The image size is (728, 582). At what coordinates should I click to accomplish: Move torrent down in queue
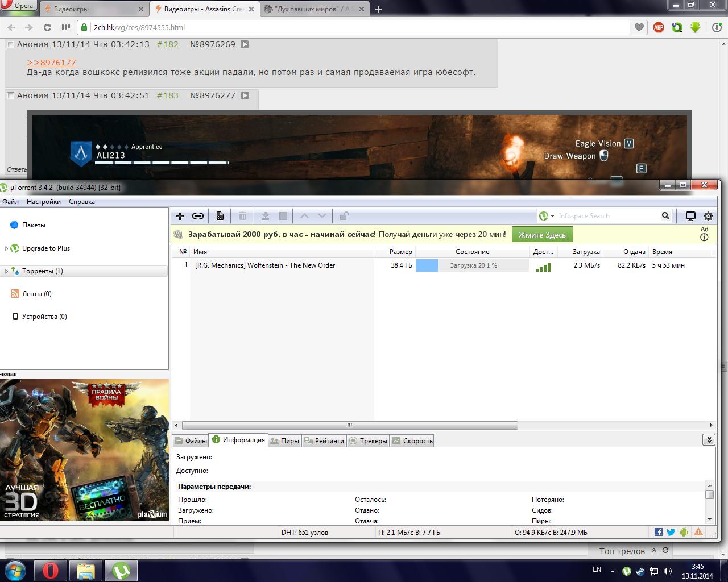(x=322, y=216)
